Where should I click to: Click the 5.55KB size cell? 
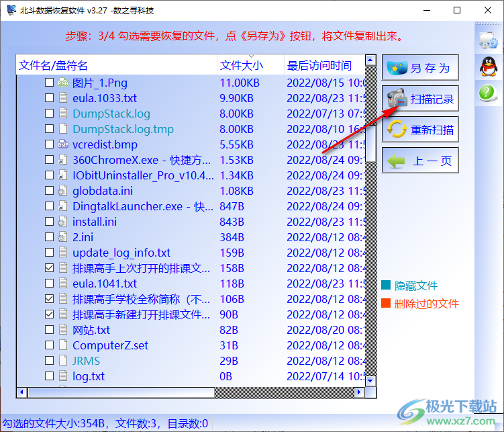click(237, 144)
